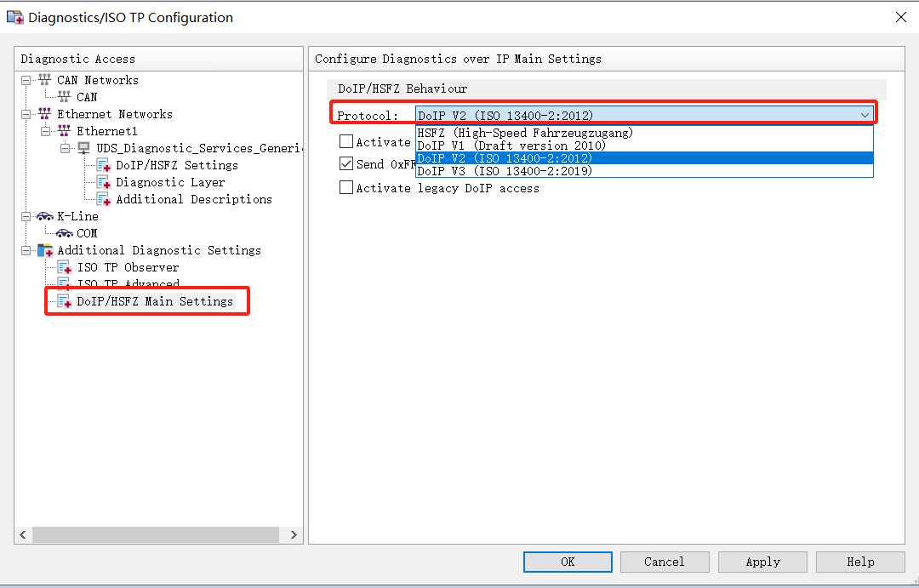
Task: Click the Ethernet1 network icon
Action: click(64, 131)
